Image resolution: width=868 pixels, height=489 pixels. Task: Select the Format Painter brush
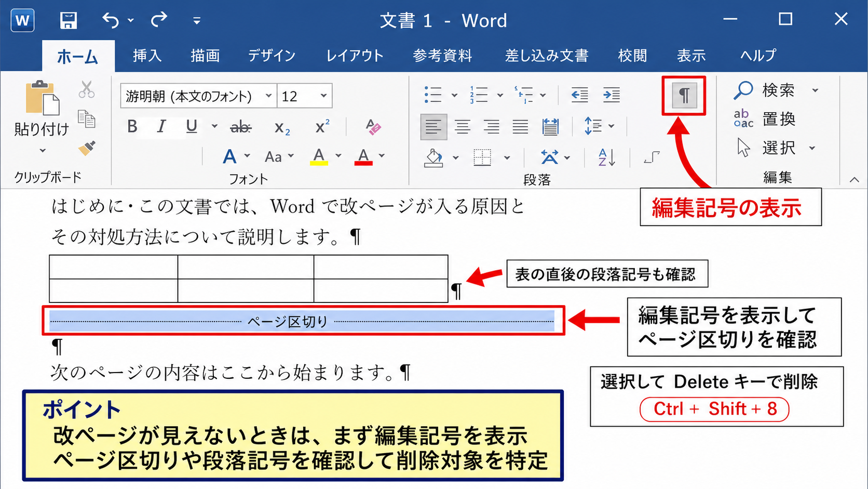point(87,149)
